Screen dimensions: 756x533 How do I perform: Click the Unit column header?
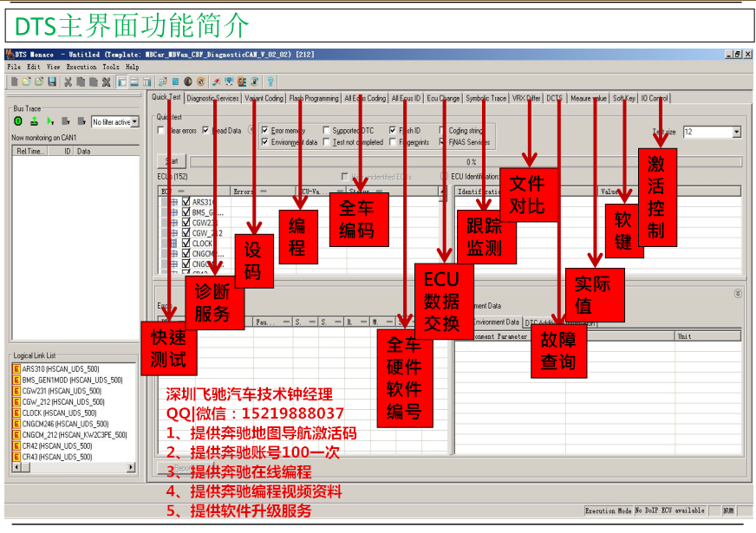[x=707, y=336]
